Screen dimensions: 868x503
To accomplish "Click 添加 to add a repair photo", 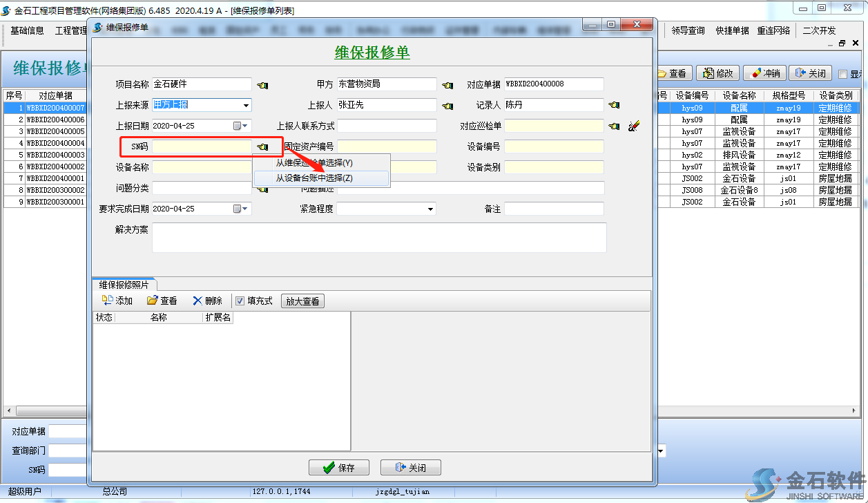I will [x=117, y=301].
